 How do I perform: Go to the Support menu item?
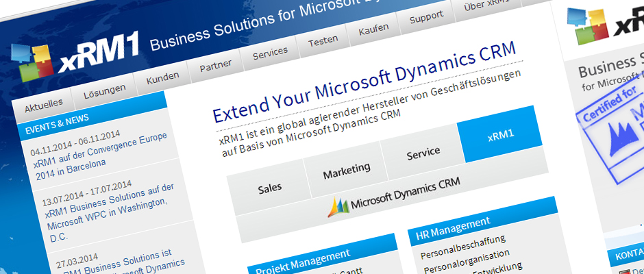pos(426,18)
